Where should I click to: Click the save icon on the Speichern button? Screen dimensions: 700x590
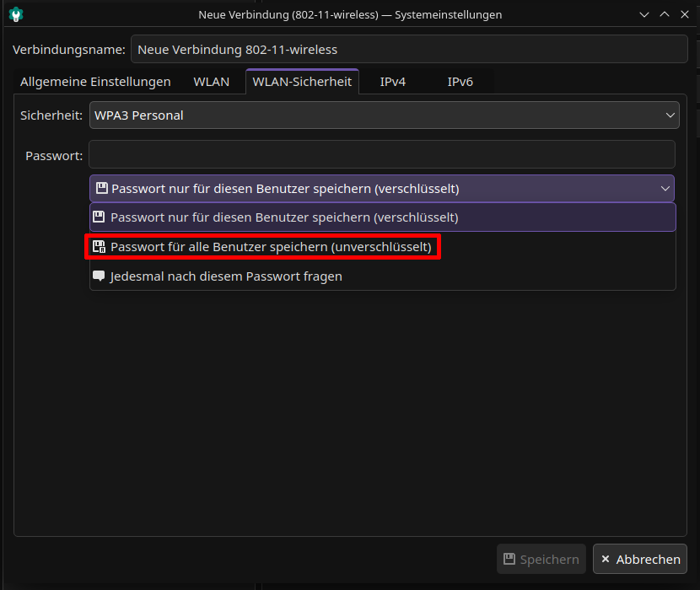pos(509,560)
